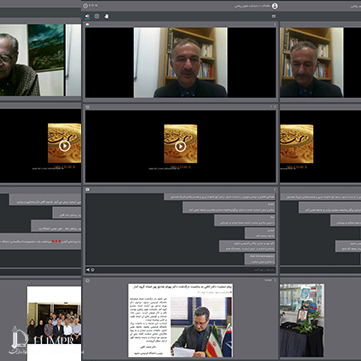Click the group photo in left share pod

pyautogui.click(x=54, y=323)
